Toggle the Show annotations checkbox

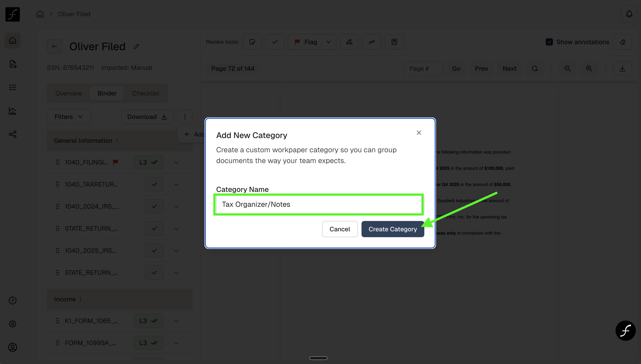[x=549, y=42]
